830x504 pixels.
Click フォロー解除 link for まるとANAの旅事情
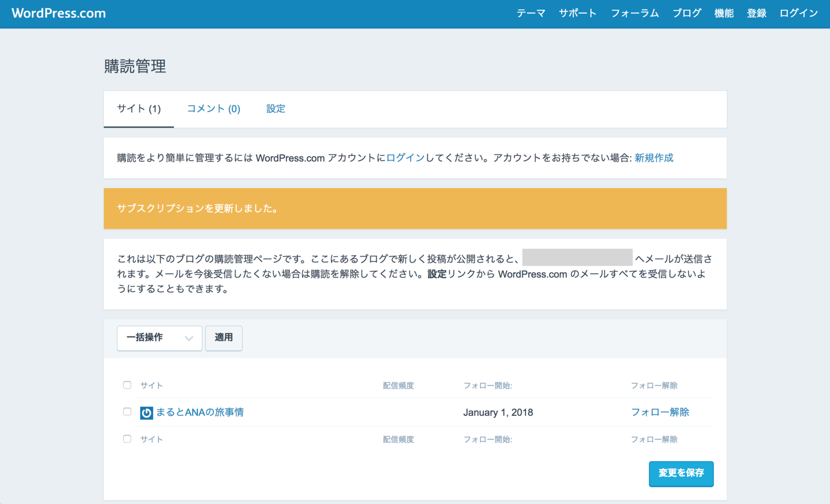click(660, 412)
